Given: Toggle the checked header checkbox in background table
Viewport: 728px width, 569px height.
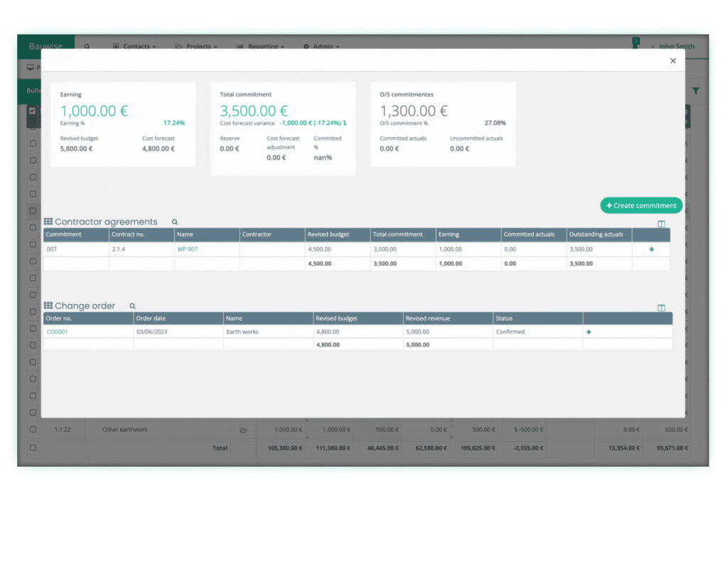Looking at the screenshot, I should point(32,111).
